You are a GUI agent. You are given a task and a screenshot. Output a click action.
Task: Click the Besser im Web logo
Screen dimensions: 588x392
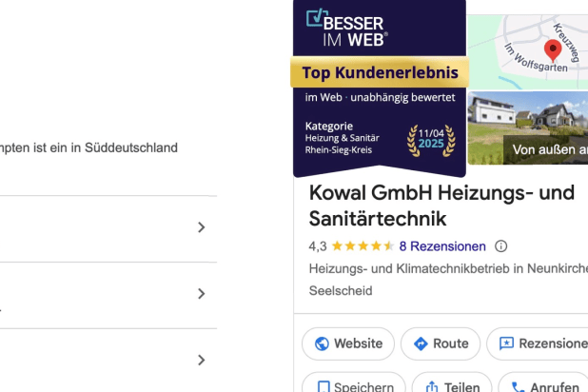click(346, 29)
